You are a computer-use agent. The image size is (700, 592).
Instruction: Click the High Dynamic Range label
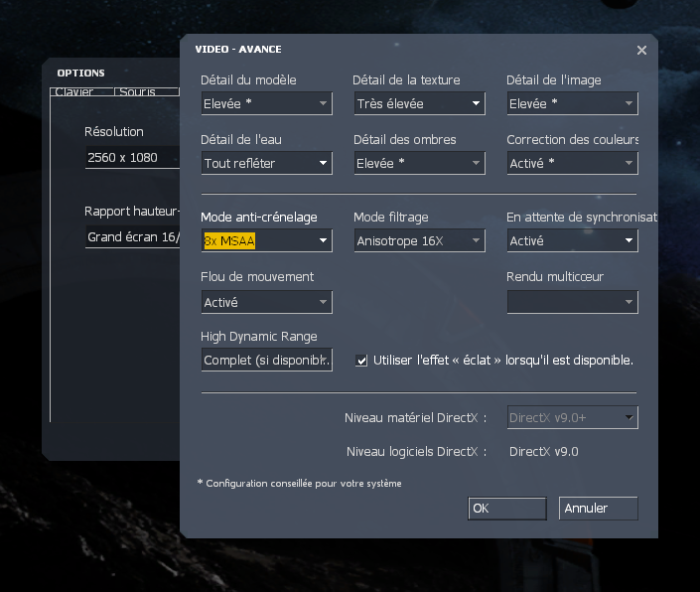point(259,336)
